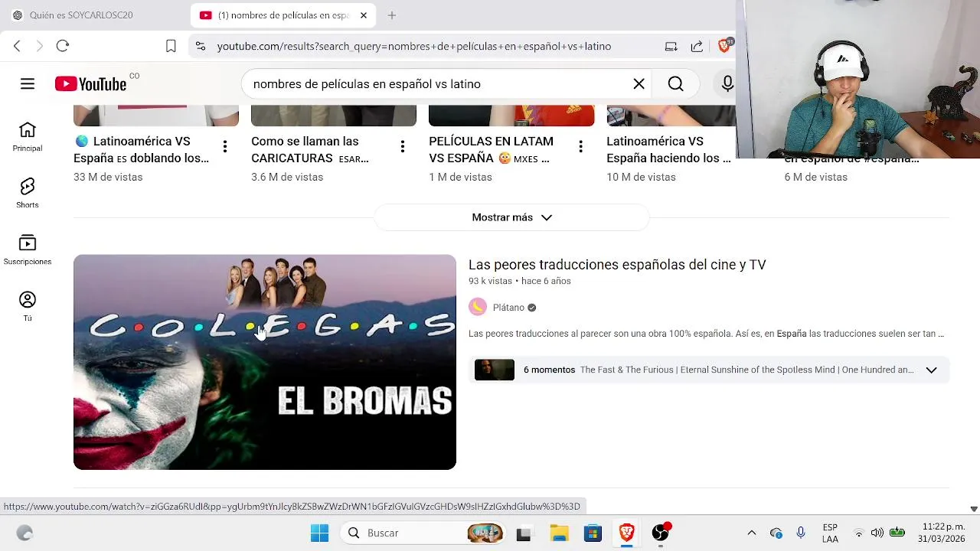The height and width of the screenshot is (551, 980).
Task: Open options for Como se llaman las CARICATURAS
Action: click(x=402, y=146)
